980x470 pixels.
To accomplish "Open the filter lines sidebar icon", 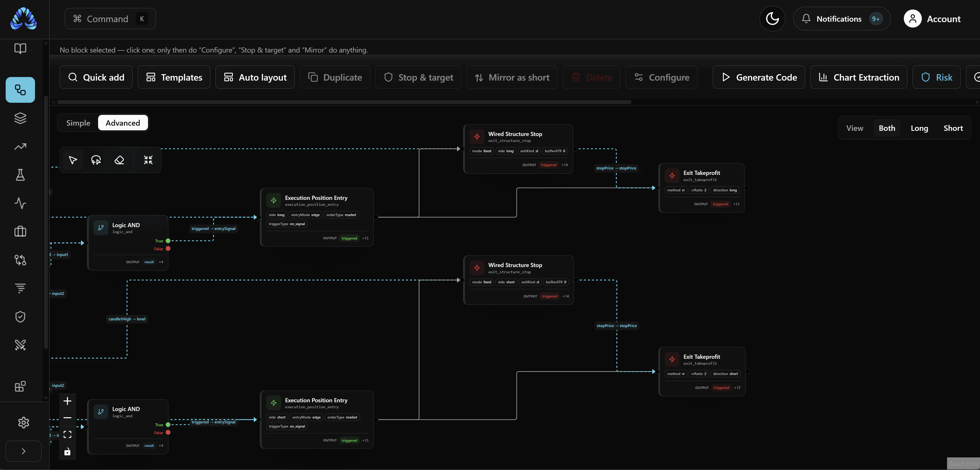I will (20, 288).
